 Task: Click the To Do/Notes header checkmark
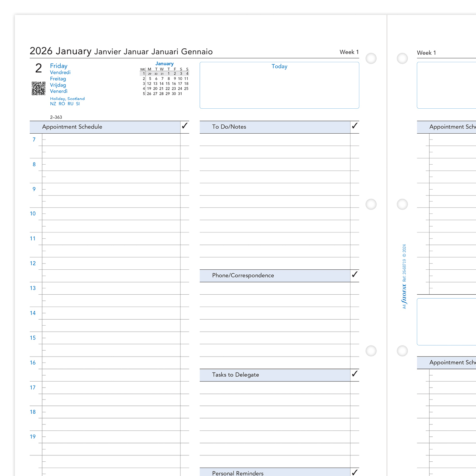[355, 126]
